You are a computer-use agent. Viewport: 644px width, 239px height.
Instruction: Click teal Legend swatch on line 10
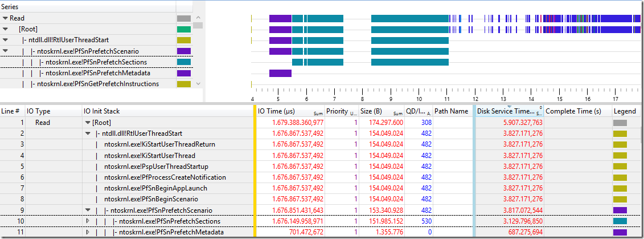[x=620, y=221]
